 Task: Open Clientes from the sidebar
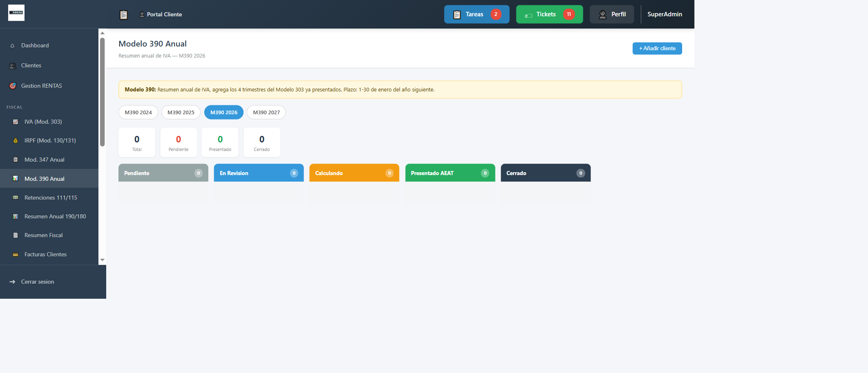[49, 65]
